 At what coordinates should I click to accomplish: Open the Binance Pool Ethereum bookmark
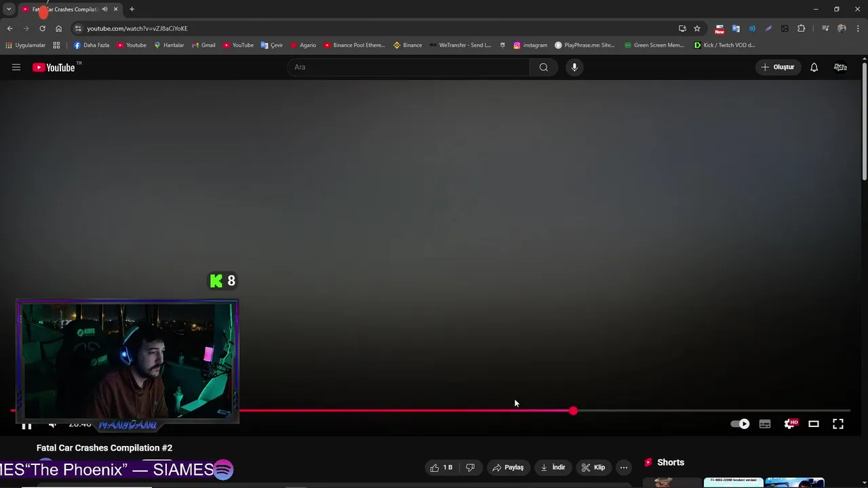tap(354, 45)
